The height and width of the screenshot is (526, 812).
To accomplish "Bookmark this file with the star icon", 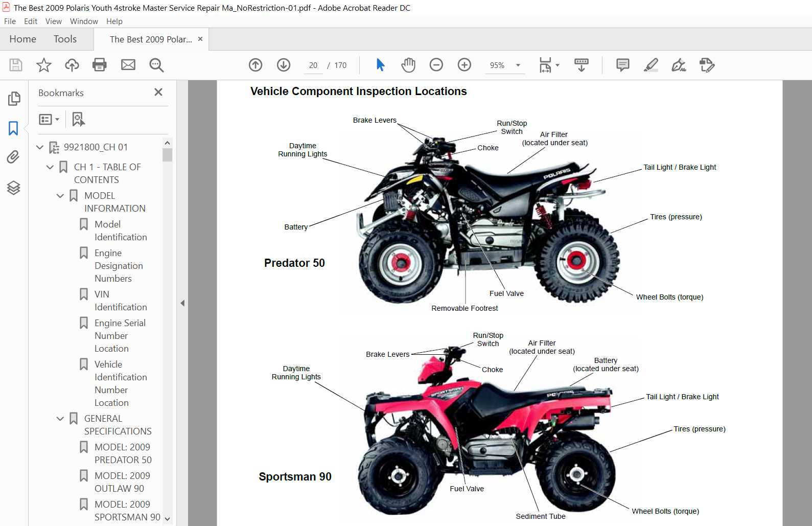I will point(44,65).
